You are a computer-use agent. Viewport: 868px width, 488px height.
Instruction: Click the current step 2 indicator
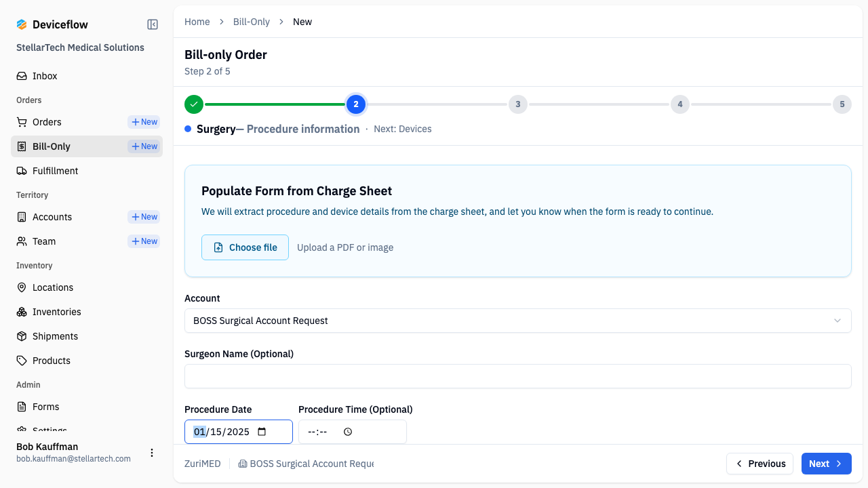pyautogui.click(x=356, y=104)
